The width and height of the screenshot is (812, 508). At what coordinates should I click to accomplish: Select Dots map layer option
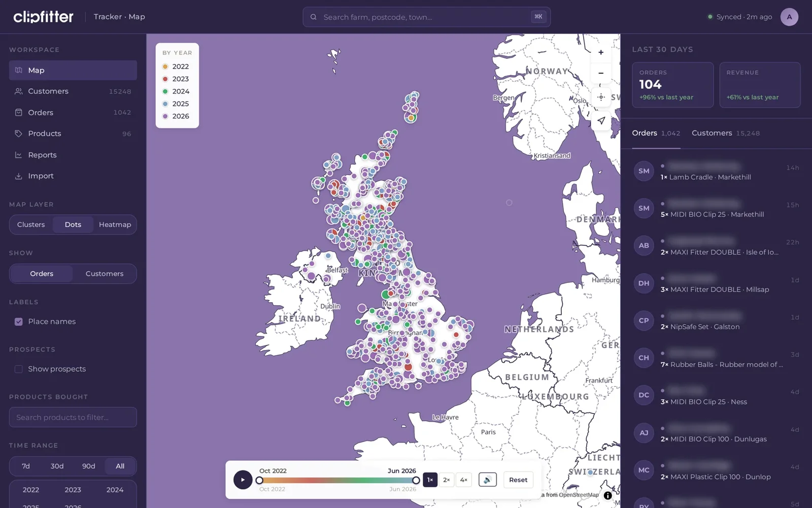click(73, 225)
